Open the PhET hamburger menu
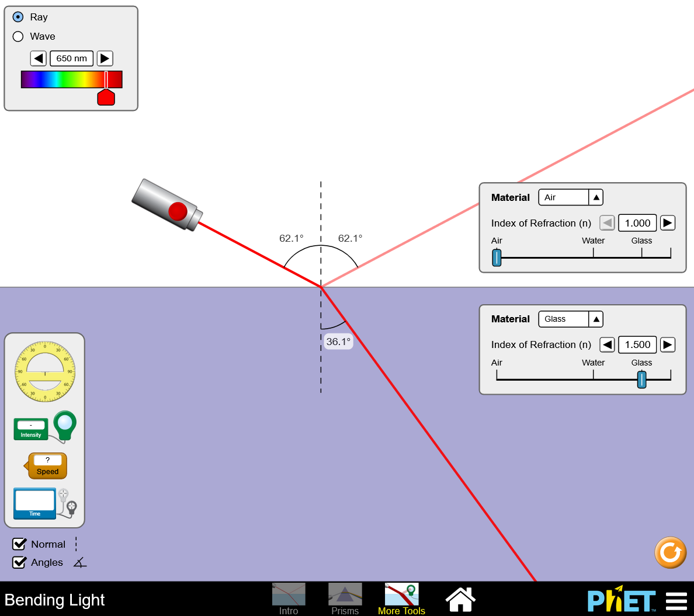The width and height of the screenshot is (694, 616). pos(676,601)
